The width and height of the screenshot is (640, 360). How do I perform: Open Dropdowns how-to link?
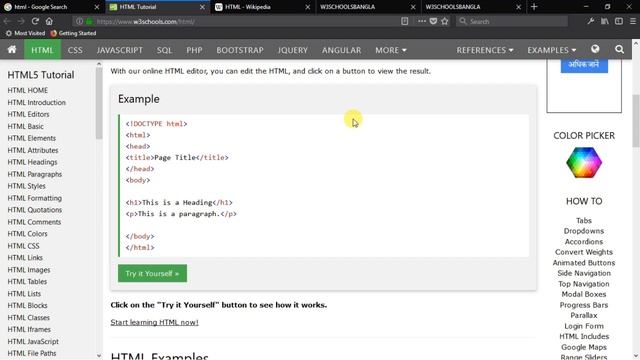click(584, 231)
